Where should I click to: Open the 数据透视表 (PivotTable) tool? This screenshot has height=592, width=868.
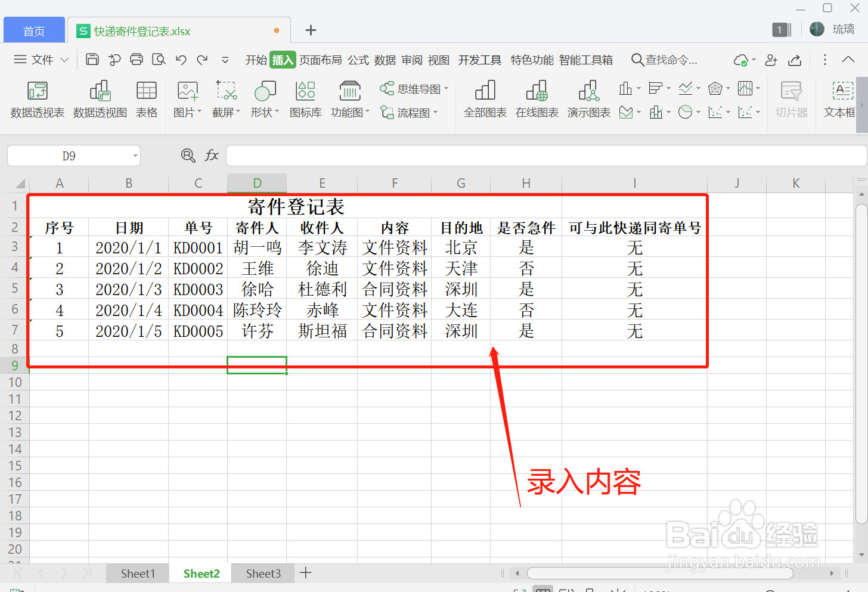pos(37,99)
